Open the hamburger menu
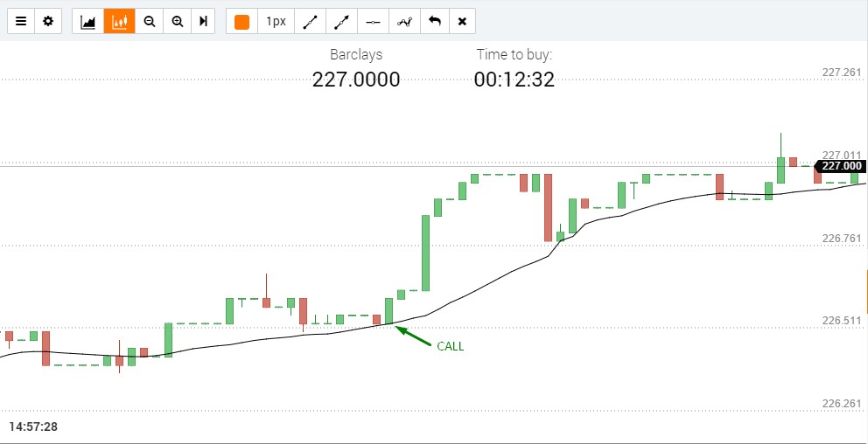Screen dimensions: 868x444 tap(21, 22)
